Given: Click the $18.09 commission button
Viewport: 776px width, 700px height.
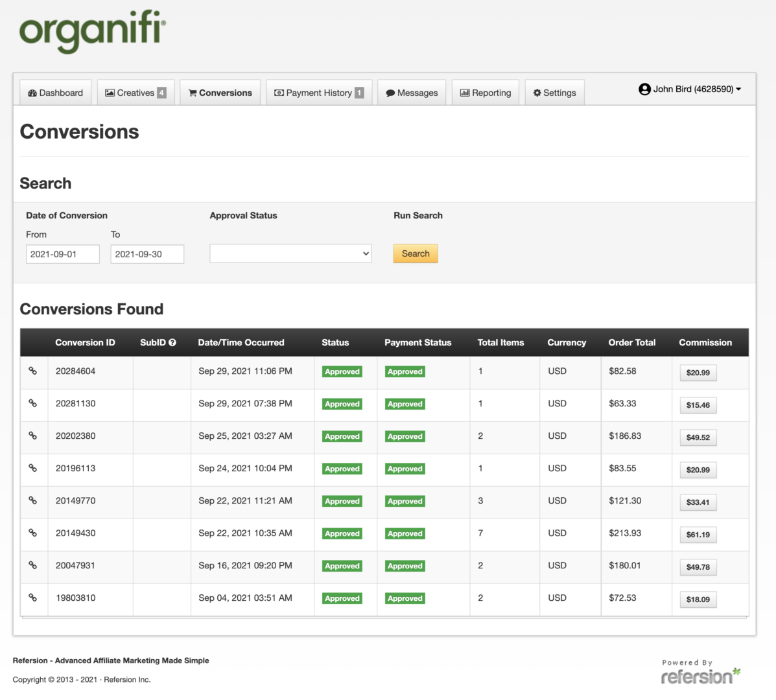Looking at the screenshot, I should 698,600.
